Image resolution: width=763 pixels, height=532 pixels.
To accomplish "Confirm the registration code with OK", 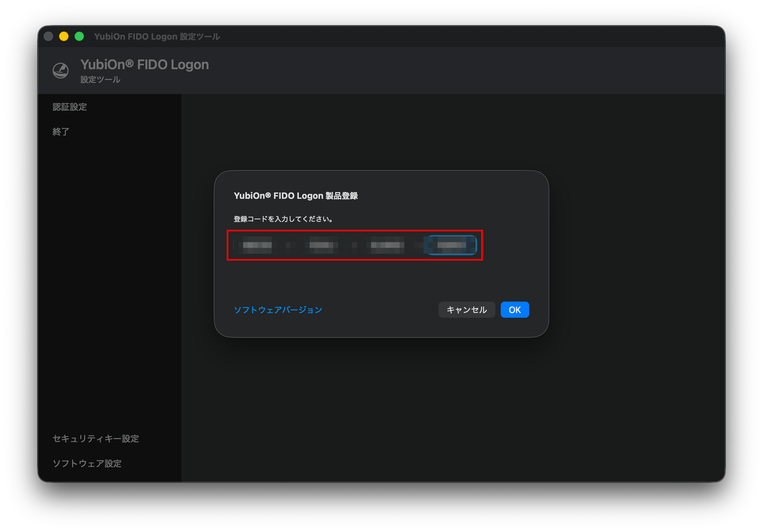I will pos(514,310).
